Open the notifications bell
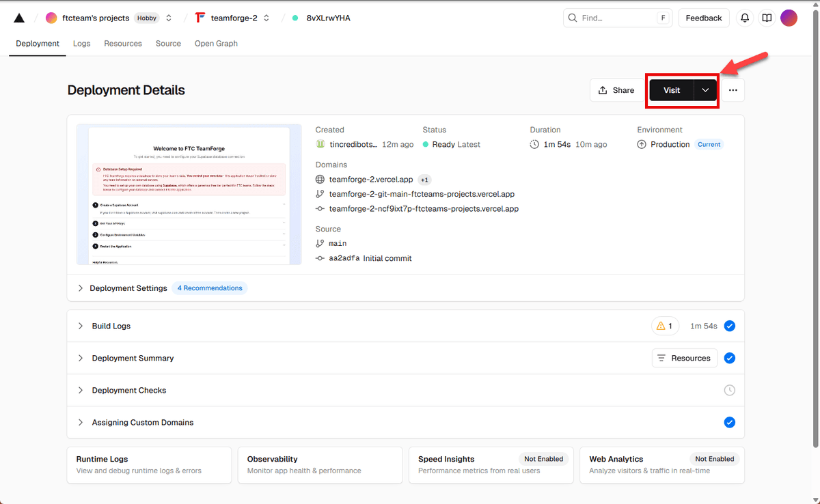 744,18
